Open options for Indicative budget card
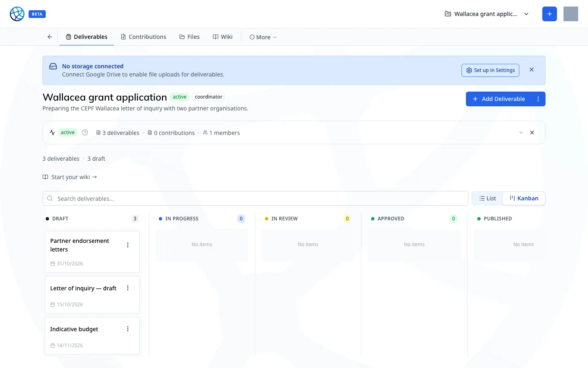Image resolution: width=588 pixels, height=368 pixels. [128, 329]
